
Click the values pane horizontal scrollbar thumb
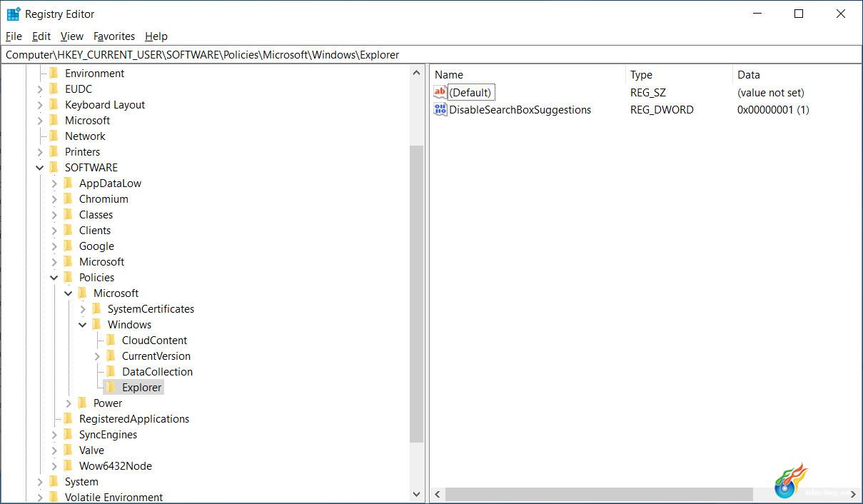pyautogui.click(x=599, y=494)
